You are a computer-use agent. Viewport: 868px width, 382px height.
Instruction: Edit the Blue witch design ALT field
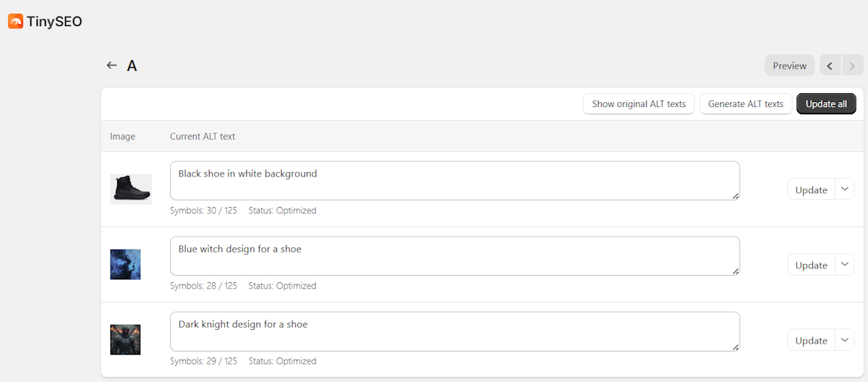(x=455, y=255)
